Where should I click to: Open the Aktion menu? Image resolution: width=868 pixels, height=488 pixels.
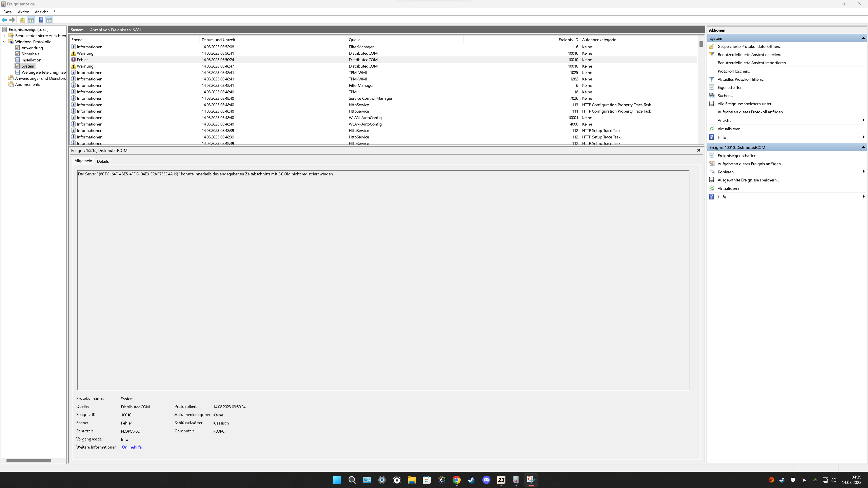[x=24, y=12]
